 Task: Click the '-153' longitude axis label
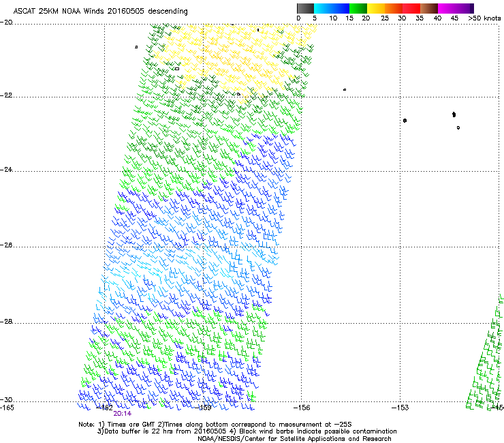(x=400, y=408)
